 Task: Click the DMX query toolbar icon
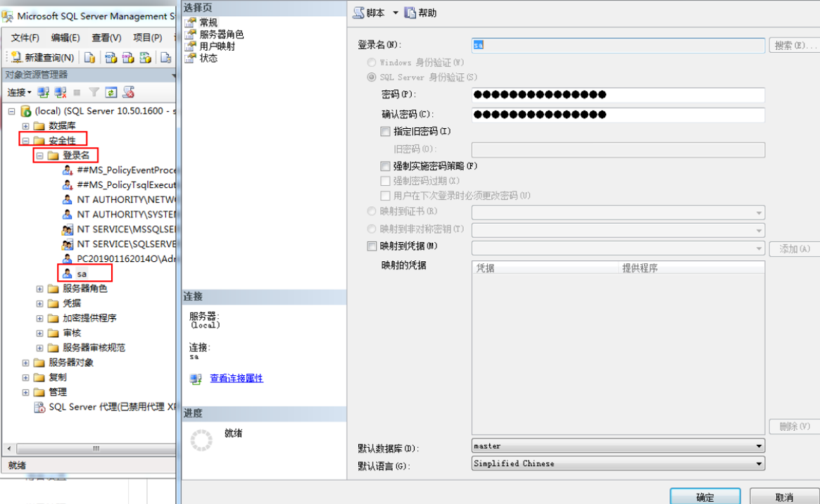pos(127,58)
